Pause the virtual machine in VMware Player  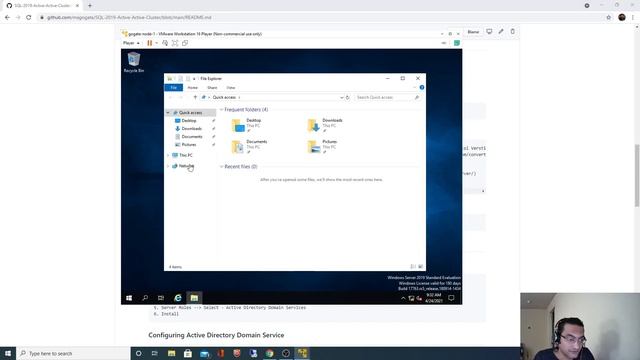[150, 43]
